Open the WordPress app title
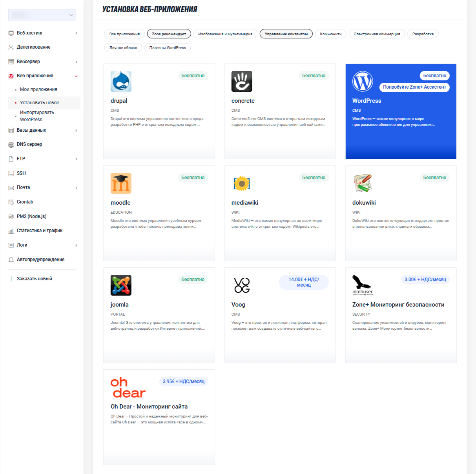The image size is (476, 474). tap(367, 101)
